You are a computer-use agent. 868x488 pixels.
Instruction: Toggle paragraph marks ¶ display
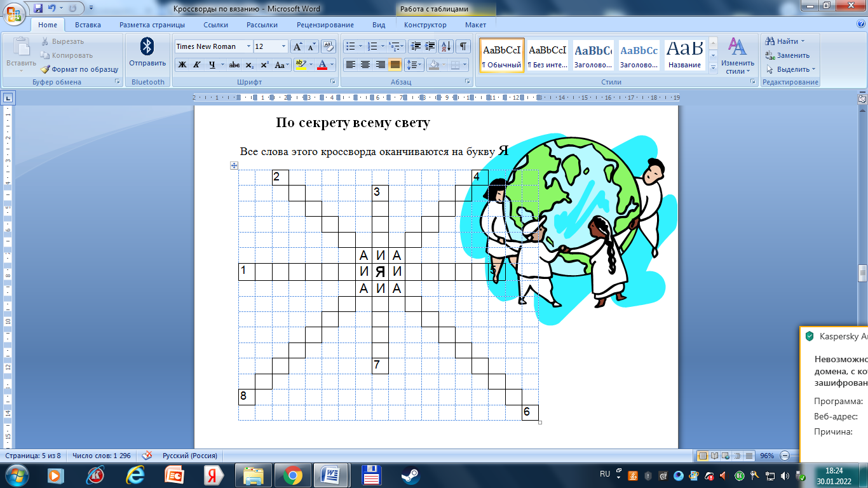pyautogui.click(x=463, y=46)
